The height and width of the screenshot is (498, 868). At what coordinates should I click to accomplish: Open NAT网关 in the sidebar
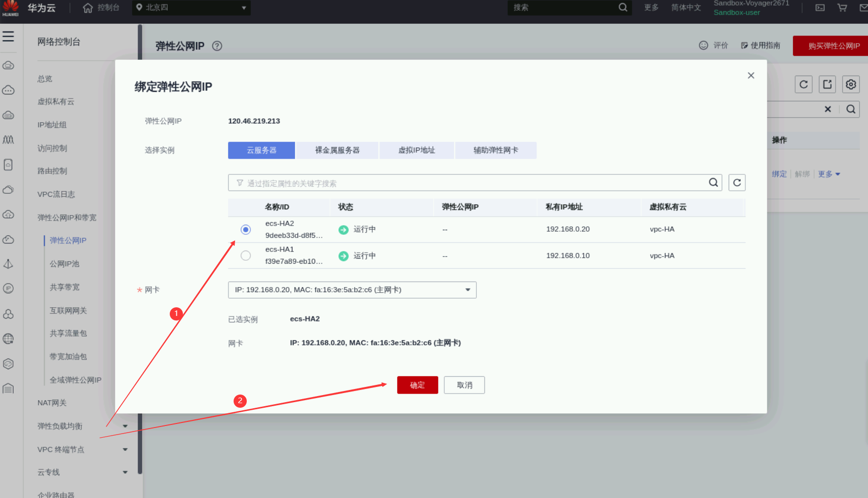click(x=52, y=403)
